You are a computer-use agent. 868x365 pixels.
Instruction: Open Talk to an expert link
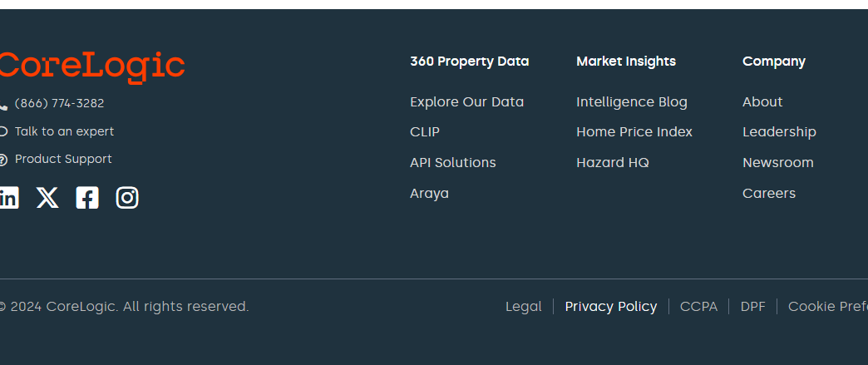[x=64, y=132]
